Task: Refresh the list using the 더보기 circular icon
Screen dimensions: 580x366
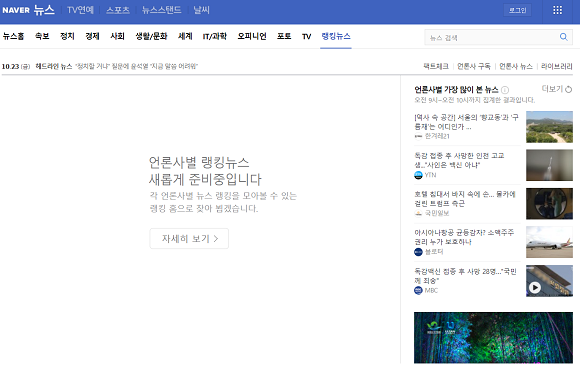Action: 569,89
